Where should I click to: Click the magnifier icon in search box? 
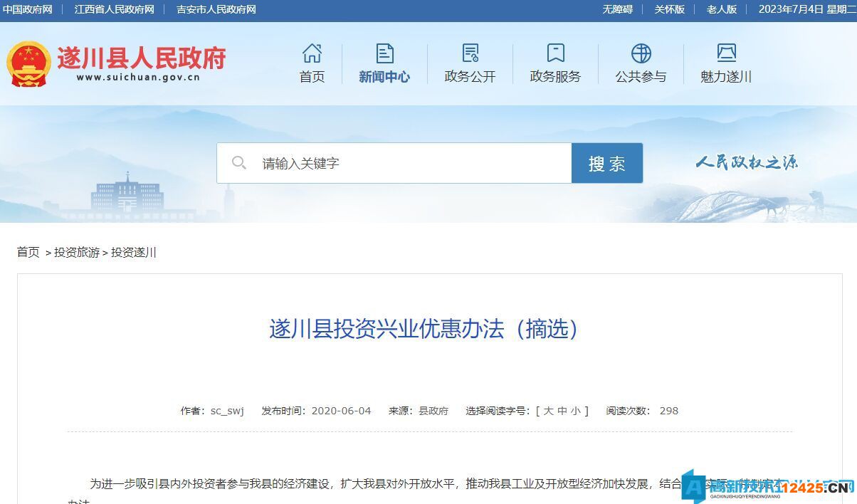(239, 162)
